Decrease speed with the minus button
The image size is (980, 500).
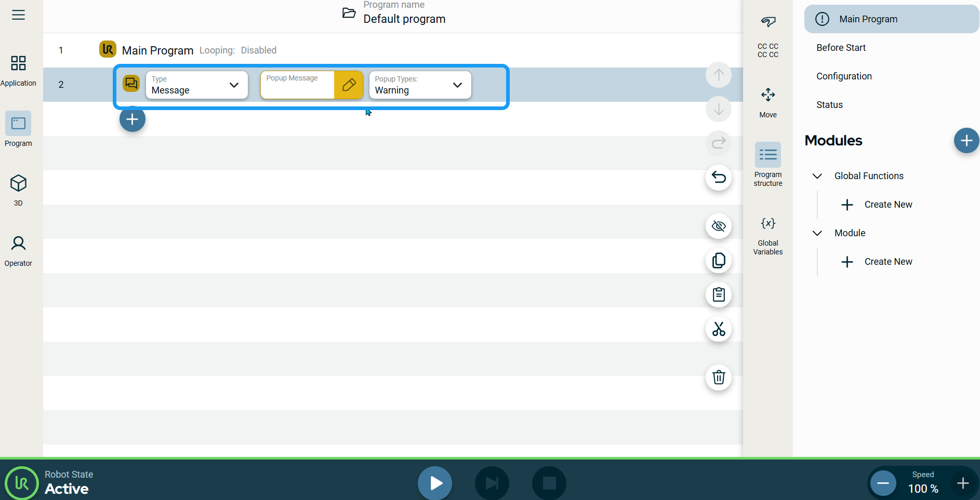pyautogui.click(x=883, y=483)
